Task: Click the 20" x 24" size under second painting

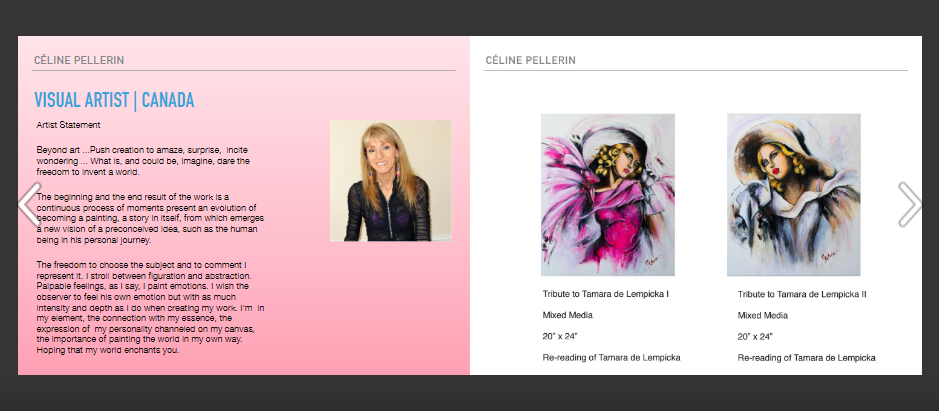Action: point(755,336)
